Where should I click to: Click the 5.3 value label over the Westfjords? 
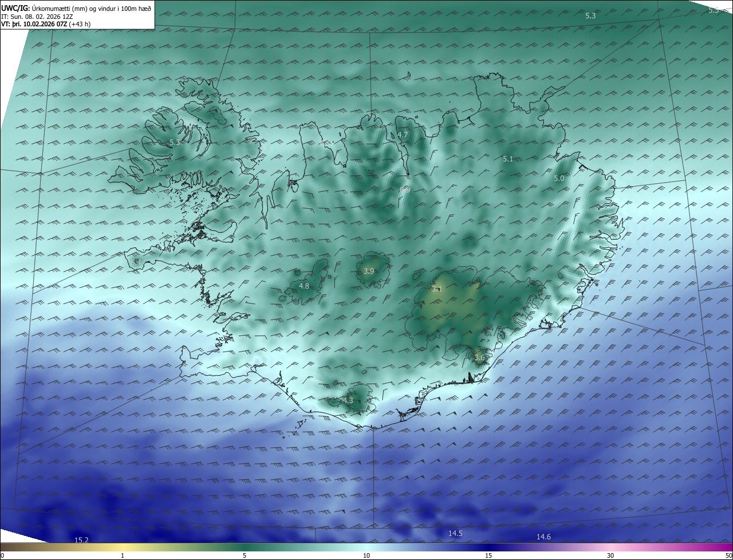point(175,142)
